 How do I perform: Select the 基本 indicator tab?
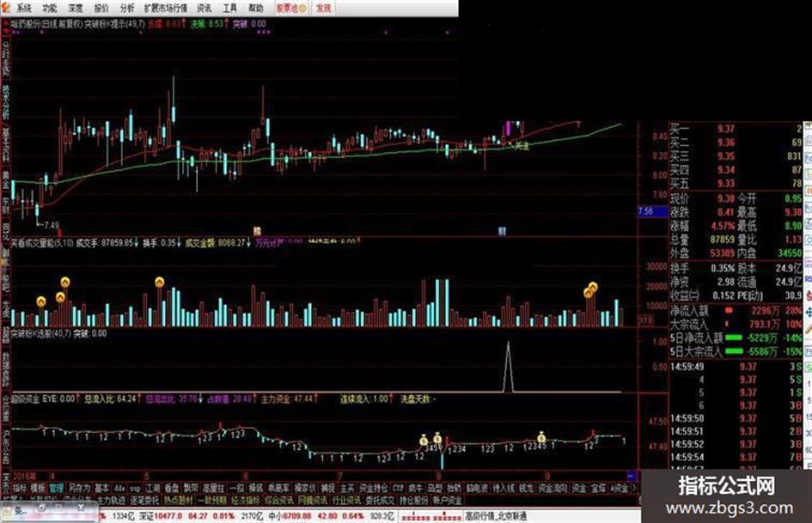[x=102, y=488]
